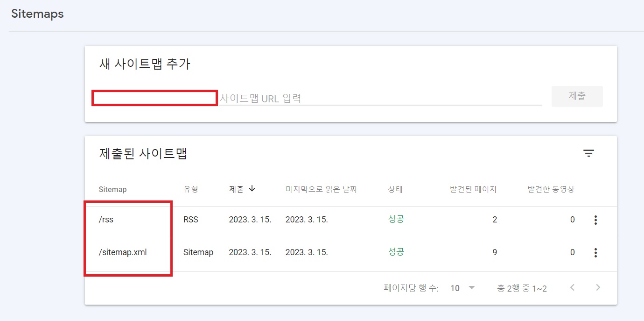Open the three-dot menu for the /rss row
The height and width of the screenshot is (321, 644).
pyautogui.click(x=595, y=220)
